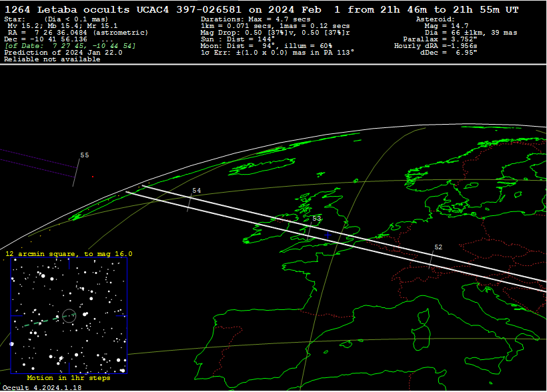Screen dimensions: 547x392
Task: Click the '12 arcmin square, to mag 16.0' label
Action: point(69,254)
